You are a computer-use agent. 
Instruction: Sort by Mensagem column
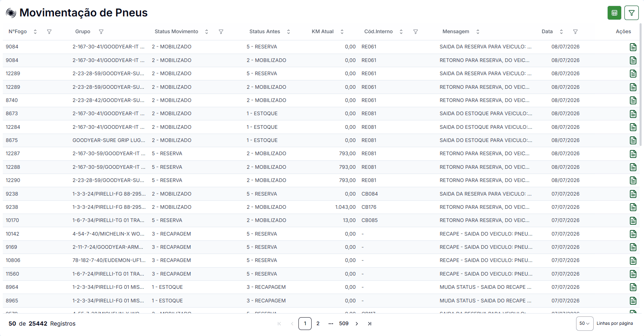click(x=478, y=32)
